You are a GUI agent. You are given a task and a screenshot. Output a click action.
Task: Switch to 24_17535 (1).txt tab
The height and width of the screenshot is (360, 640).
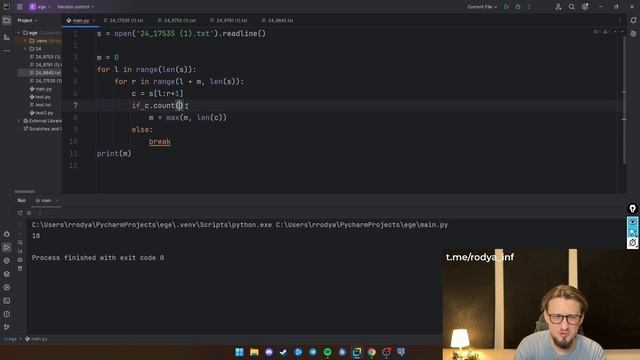[x=124, y=20]
